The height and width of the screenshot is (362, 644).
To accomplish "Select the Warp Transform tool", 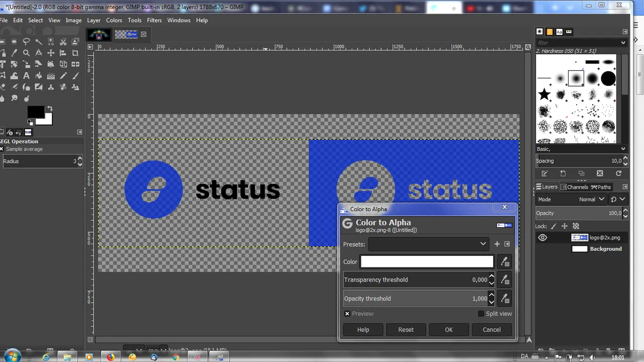I will 14,75.
